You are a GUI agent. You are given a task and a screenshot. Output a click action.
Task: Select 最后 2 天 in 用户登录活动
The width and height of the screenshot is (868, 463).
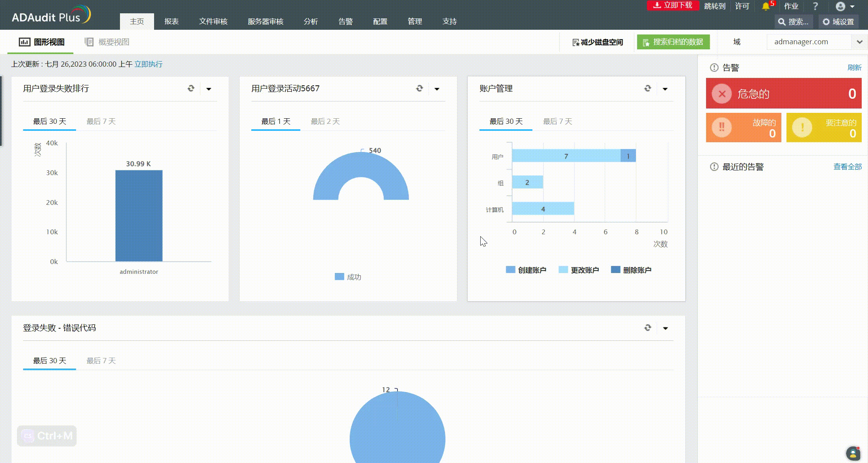click(x=325, y=121)
